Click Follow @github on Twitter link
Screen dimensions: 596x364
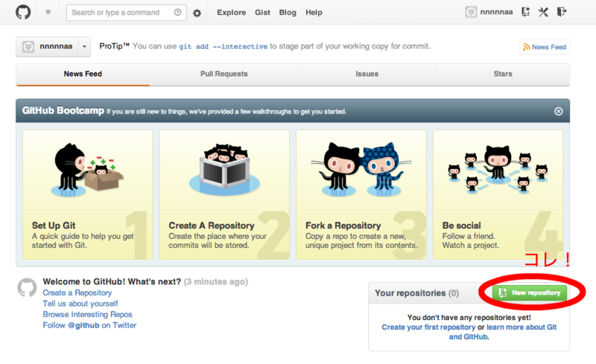point(89,325)
